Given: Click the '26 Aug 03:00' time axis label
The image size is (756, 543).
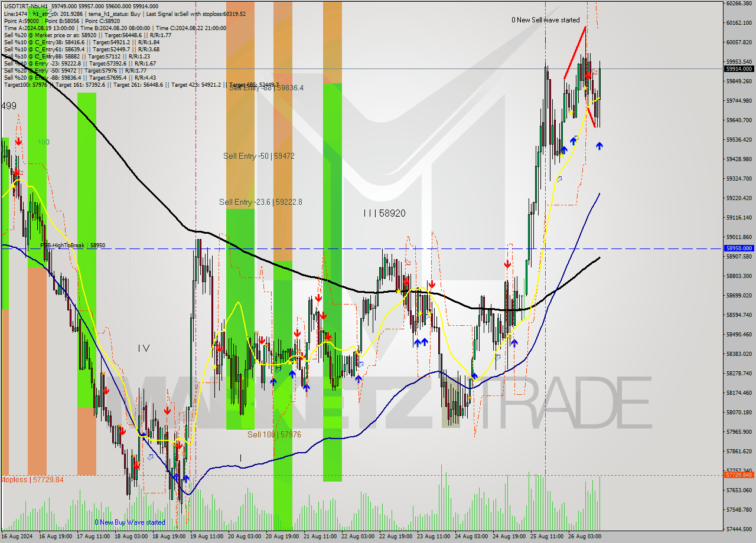Looking at the screenshot, I should (x=585, y=537).
